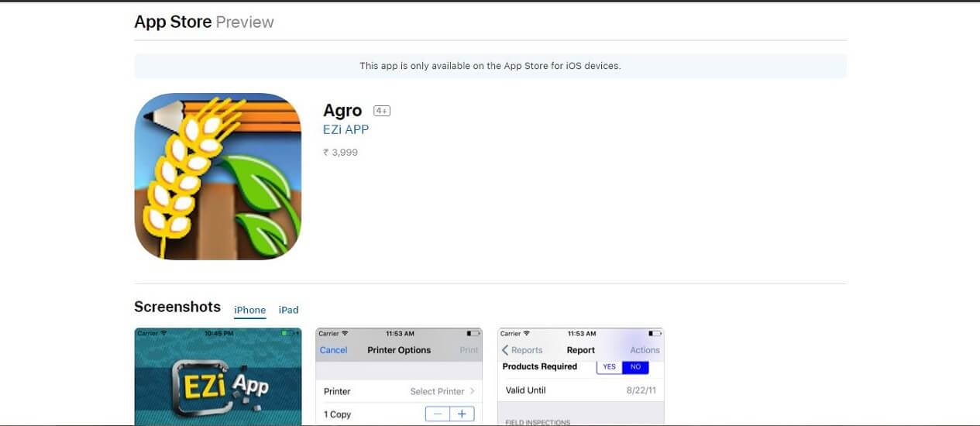Click Cancel in the Printer Options screenshot

[334, 350]
